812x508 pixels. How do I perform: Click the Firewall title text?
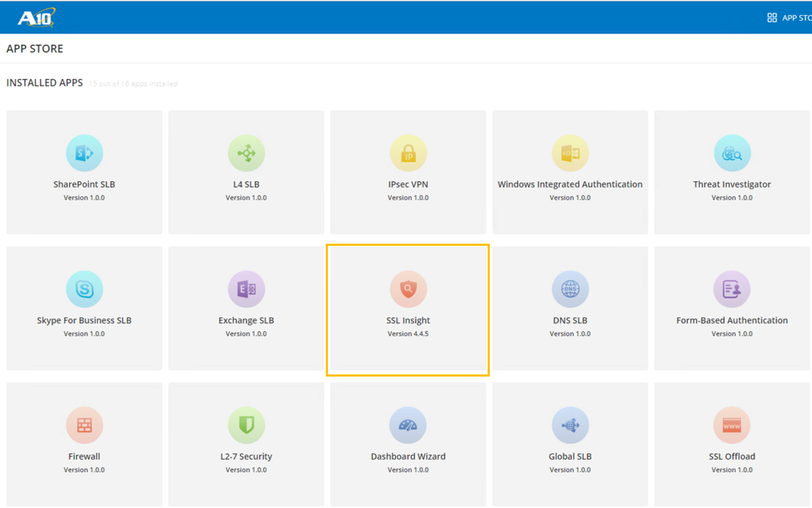coord(84,456)
